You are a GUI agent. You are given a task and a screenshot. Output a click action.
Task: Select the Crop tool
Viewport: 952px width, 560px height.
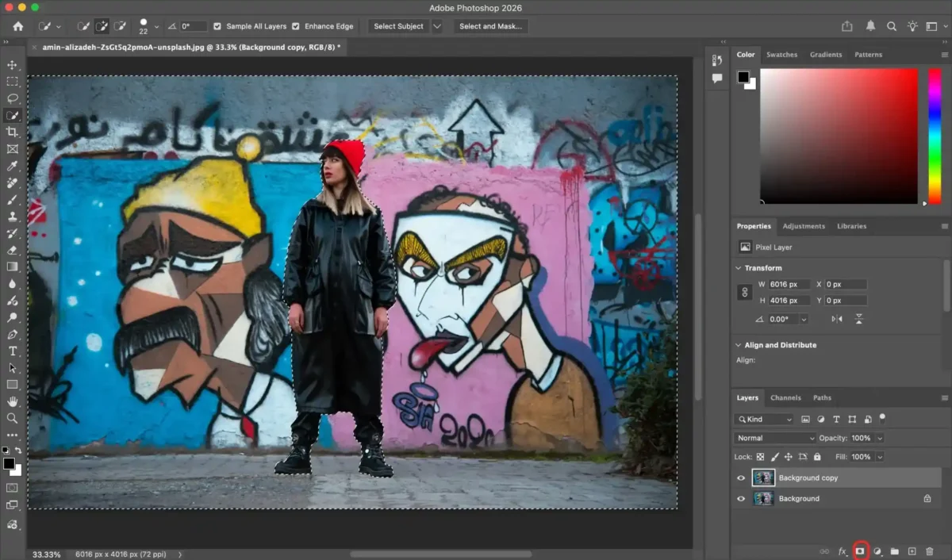[12, 132]
